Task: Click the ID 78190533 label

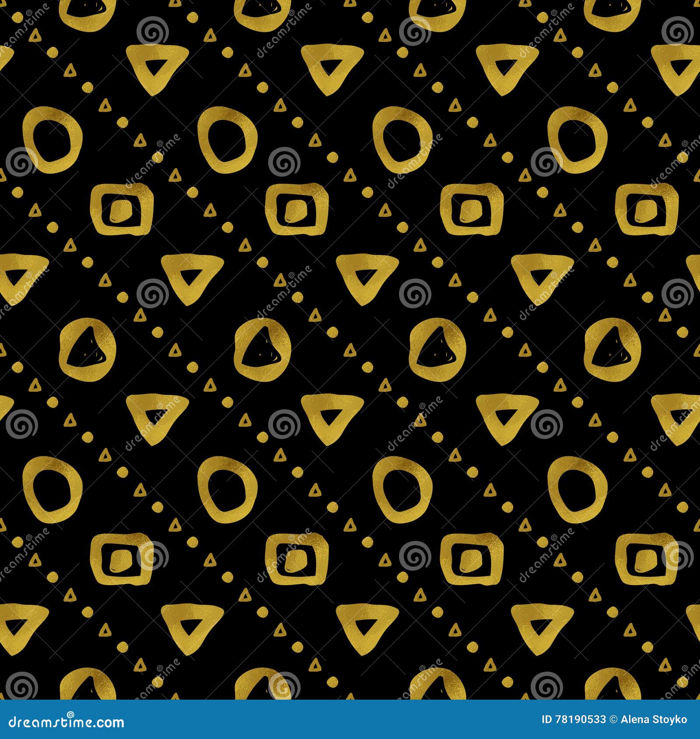Action: pos(574,719)
